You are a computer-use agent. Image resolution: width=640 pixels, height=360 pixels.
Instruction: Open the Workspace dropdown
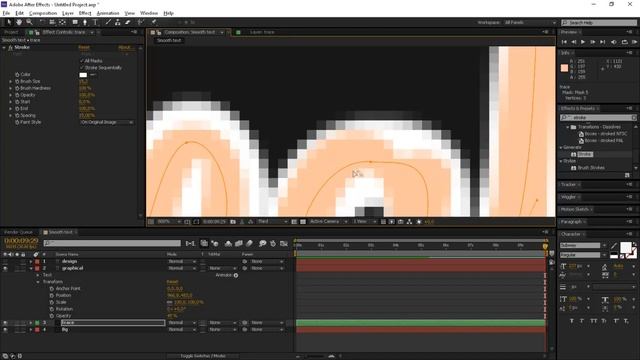[x=530, y=22]
